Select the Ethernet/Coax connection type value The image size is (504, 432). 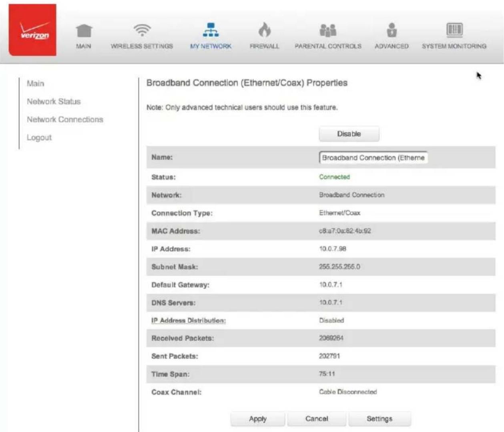[x=339, y=213]
